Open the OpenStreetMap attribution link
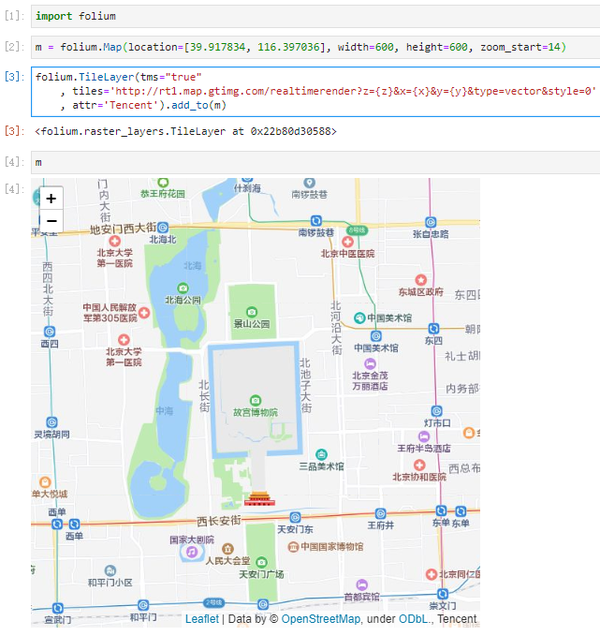Screen dimensions: 600x636 (x=320, y=619)
